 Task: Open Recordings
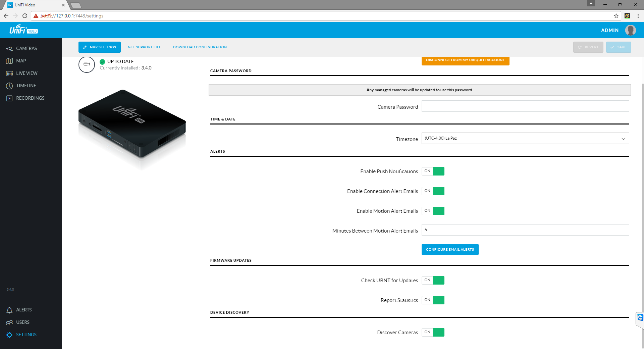pos(30,98)
